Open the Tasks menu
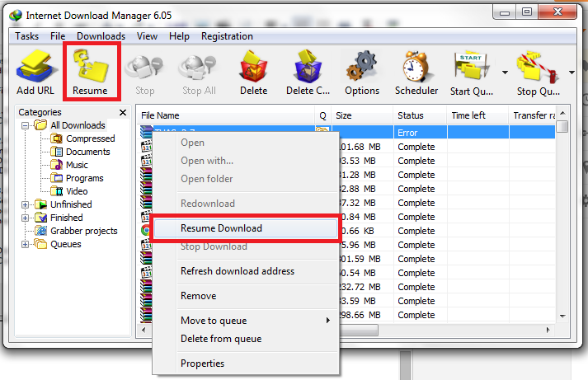Screen dimensions: 588x380 26,36
